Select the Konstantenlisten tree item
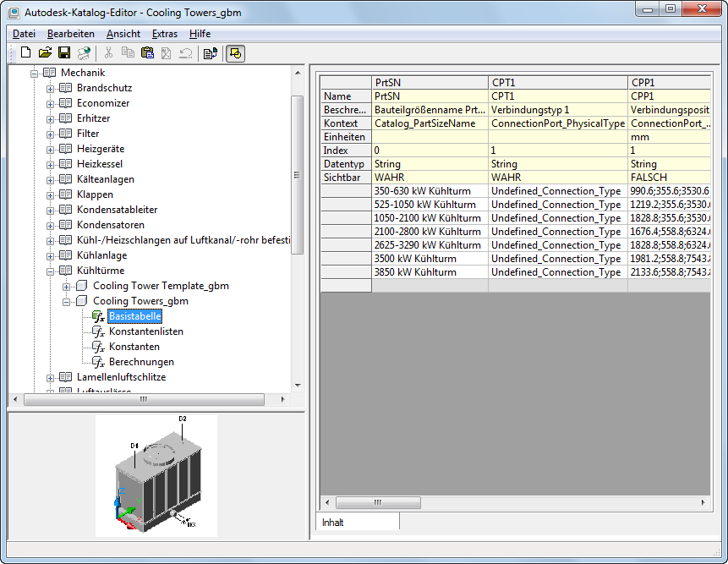 tap(146, 331)
